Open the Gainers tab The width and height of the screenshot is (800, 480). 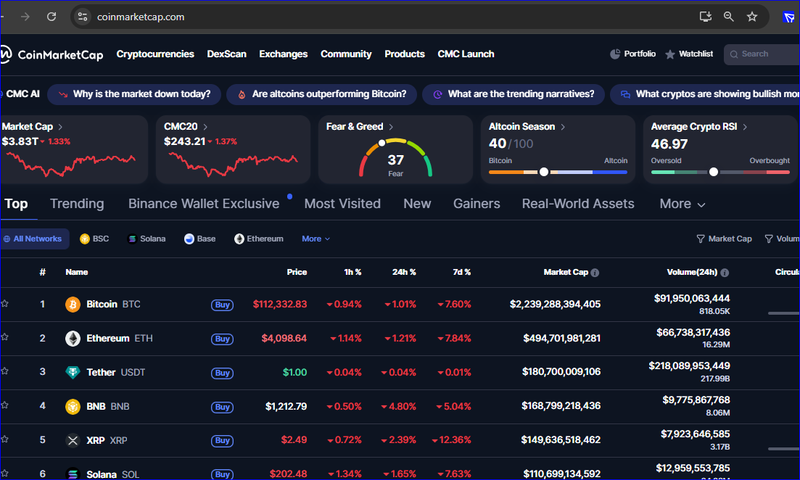[x=477, y=204]
